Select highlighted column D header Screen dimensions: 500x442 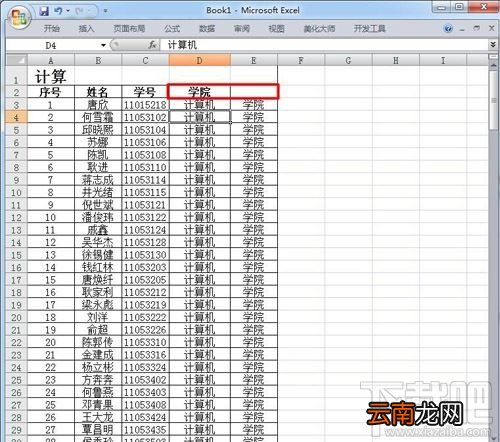pos(200,60)
